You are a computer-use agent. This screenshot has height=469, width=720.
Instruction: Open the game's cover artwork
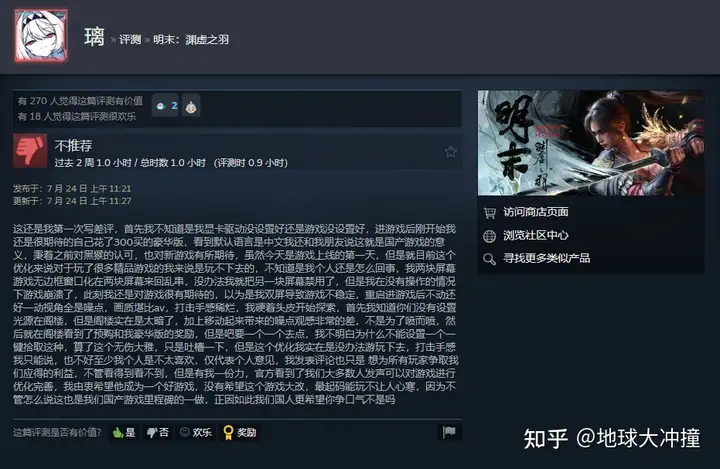(591, 143)
